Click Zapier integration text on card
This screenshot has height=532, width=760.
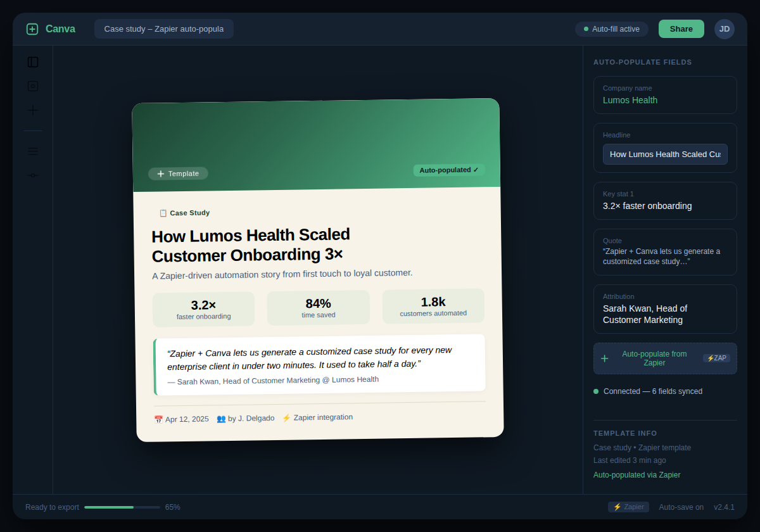(323, 417)
